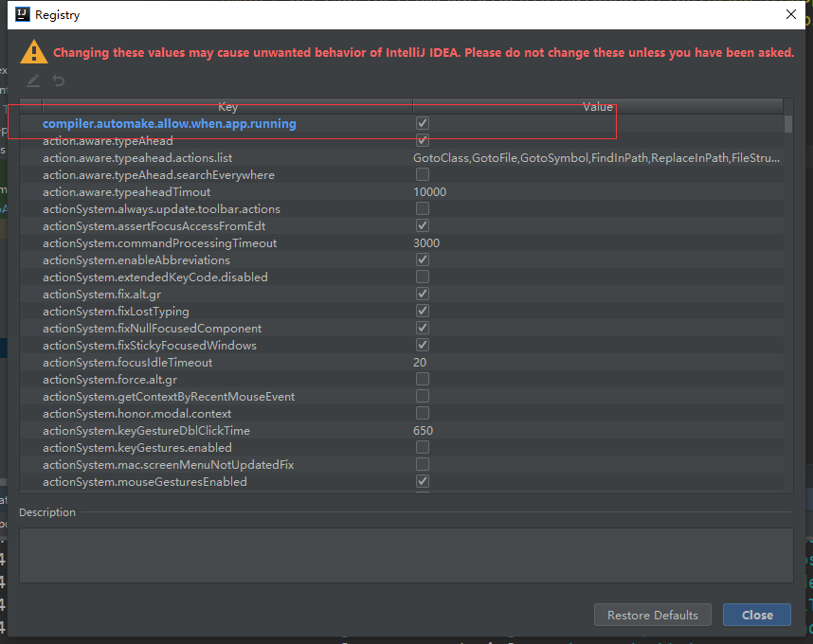
Task: Uncheck actionSystem.fix.alt.gr checkbox
Action: coord(423,295)
